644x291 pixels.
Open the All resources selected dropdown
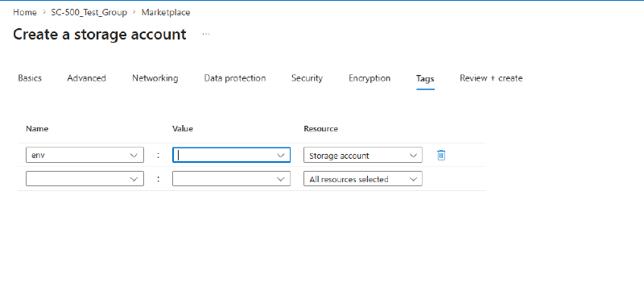click(363, 179)
